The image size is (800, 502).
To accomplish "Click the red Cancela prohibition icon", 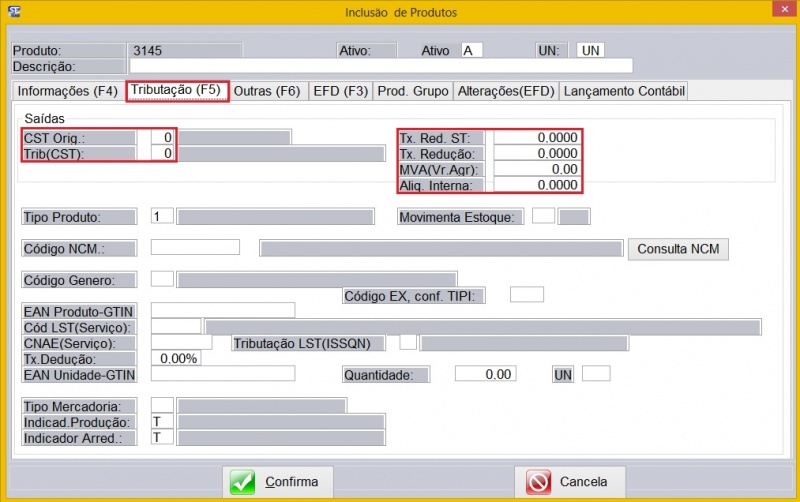I will [x=539, y=482].
